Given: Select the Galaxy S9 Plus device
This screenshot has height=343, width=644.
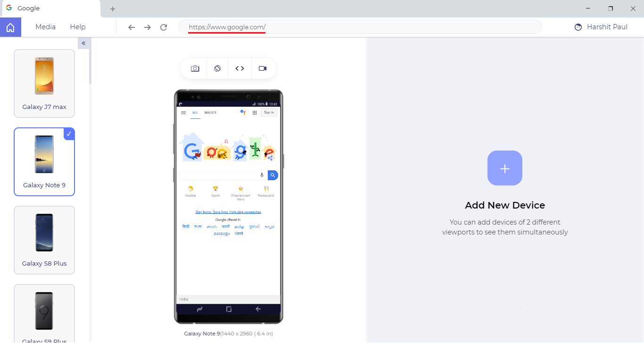Looking at the screenshot, I should [x=44, y=313].
